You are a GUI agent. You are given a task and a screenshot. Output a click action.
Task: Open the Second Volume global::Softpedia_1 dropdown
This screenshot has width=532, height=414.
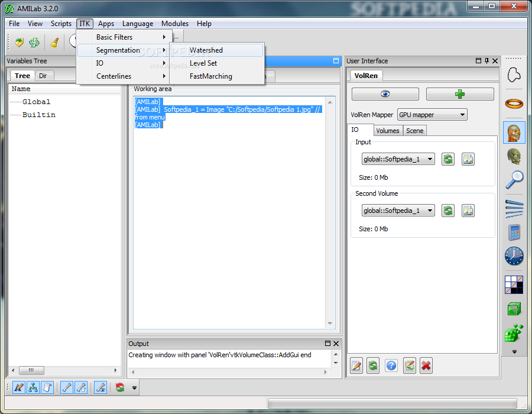[398, 211]
